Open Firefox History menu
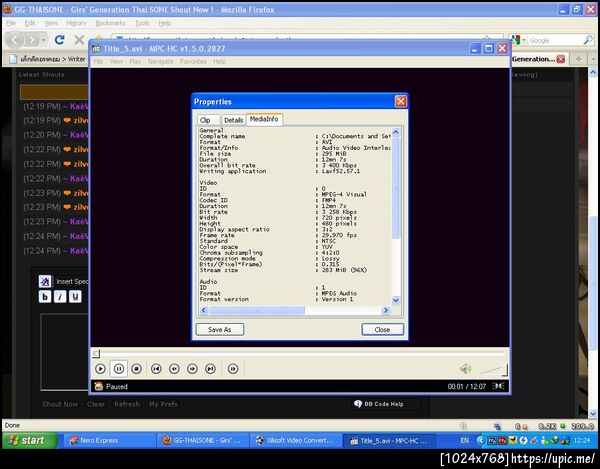The image size is (600, 469). 76,23
